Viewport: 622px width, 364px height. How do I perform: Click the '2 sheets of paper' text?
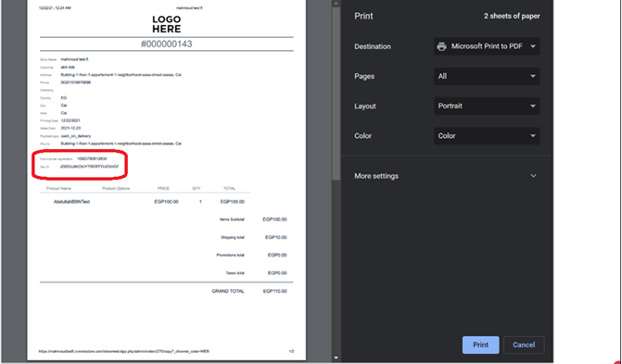(512, 17)
